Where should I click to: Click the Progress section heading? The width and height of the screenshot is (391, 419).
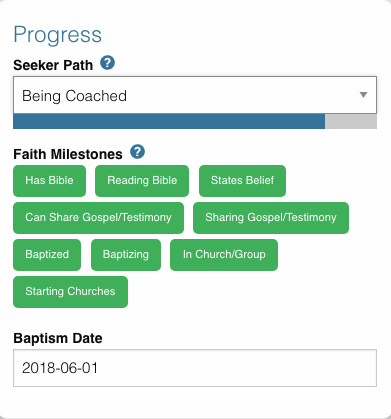coord(57,35)
